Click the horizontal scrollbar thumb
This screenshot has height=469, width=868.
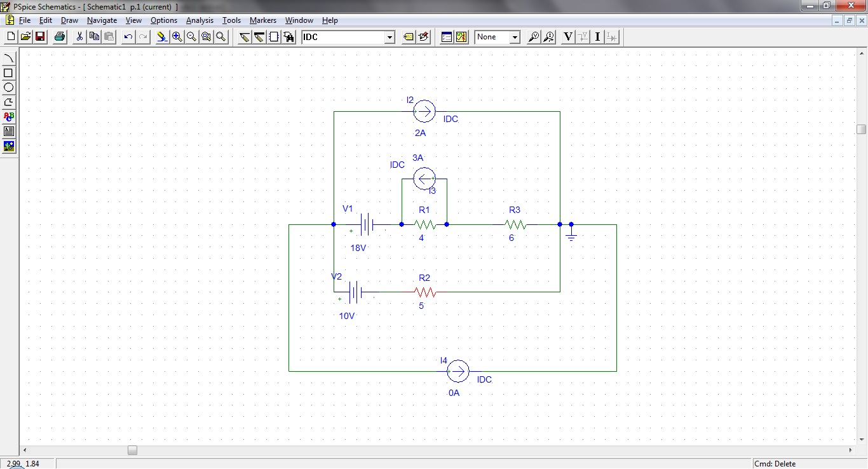(132, 450)
